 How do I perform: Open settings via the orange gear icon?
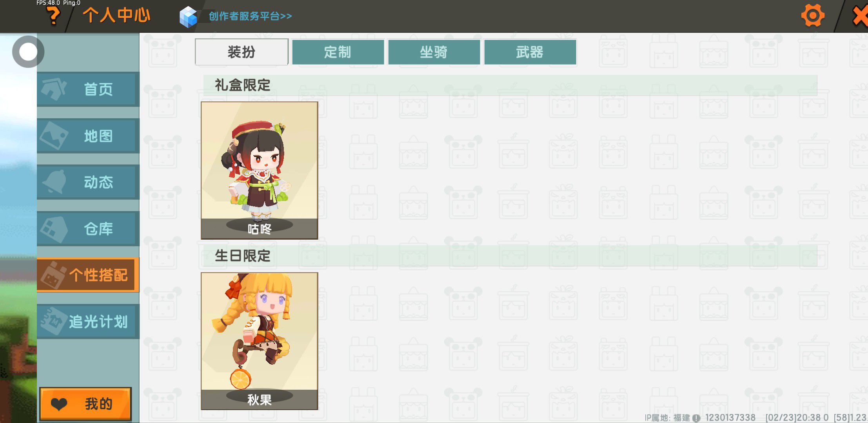coord(813,16)
